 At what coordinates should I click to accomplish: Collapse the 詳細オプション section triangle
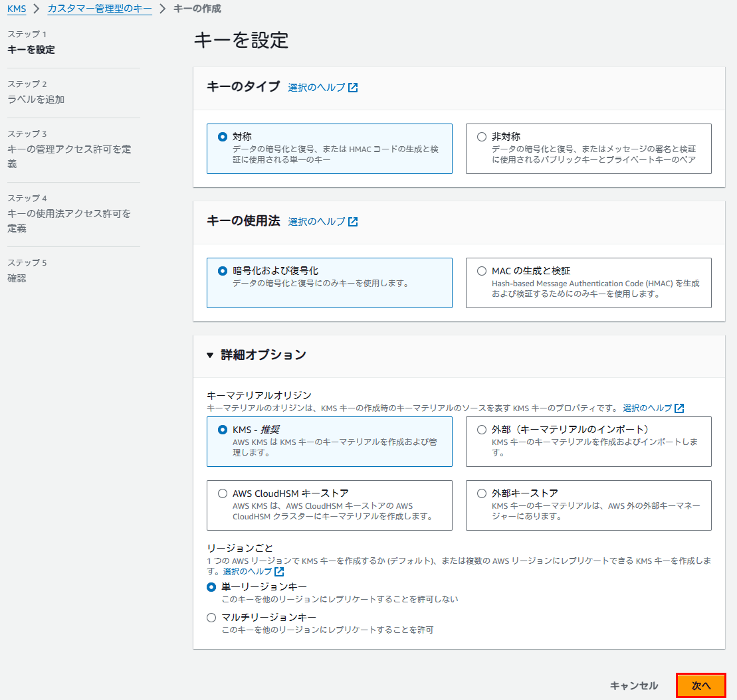pyautogui.click(x=210, y=355)
